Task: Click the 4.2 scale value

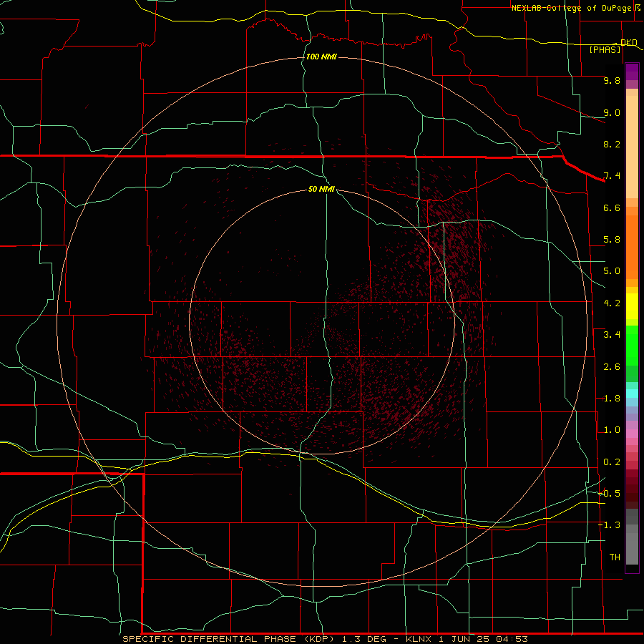Action: click(612, 303)
